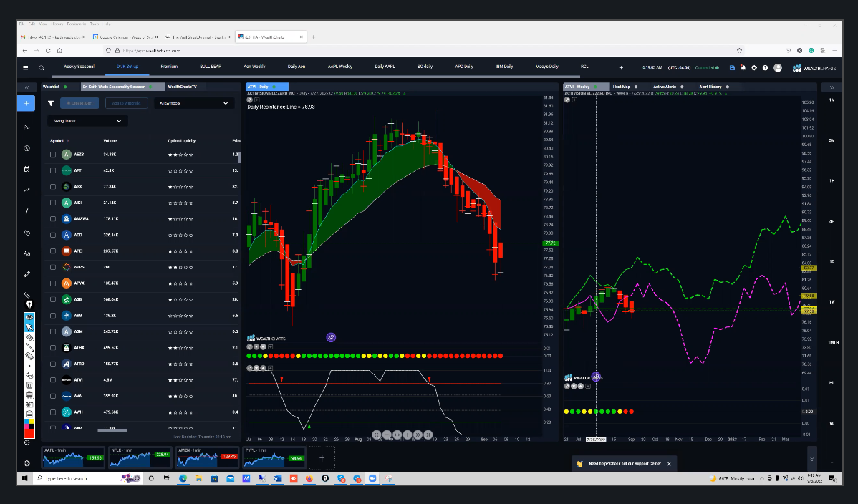Open the Swing Trader dropdown

(87, 121)
